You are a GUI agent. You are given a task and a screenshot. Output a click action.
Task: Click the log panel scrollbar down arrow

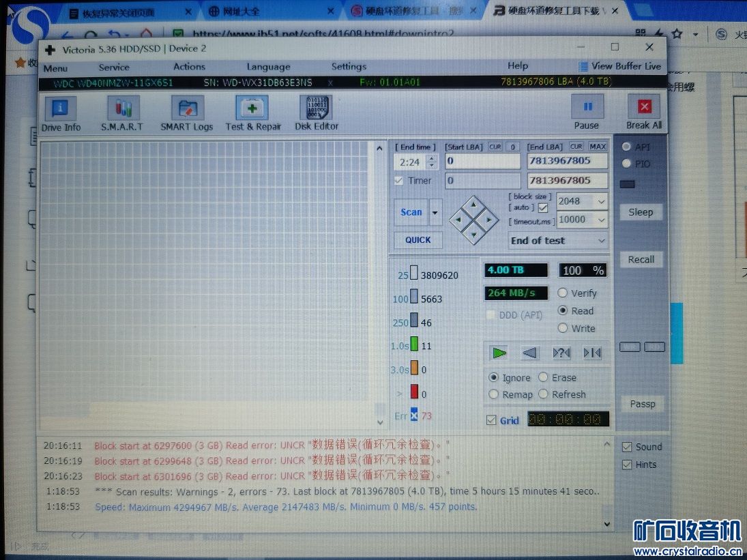click(607, 524)
